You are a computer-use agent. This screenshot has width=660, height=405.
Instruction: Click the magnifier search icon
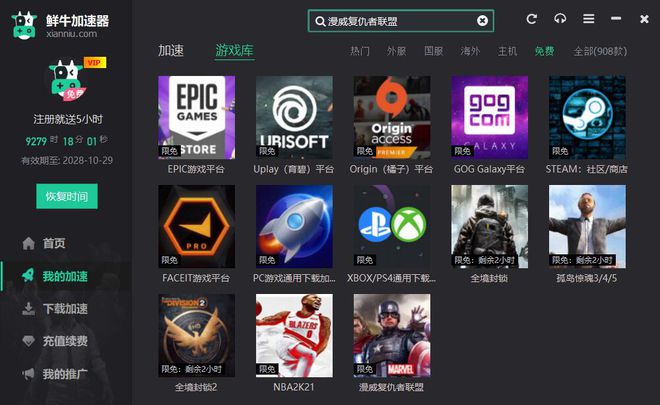click(320, 21)
